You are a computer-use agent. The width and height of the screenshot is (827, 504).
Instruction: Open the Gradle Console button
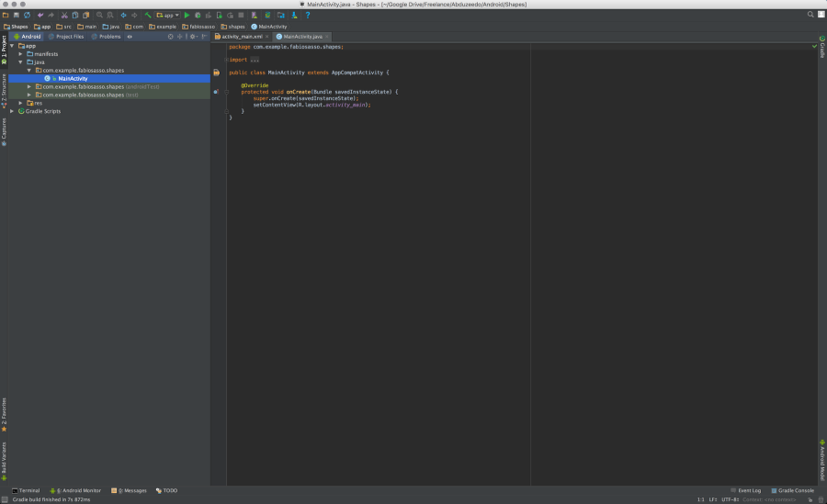point(793,490)
